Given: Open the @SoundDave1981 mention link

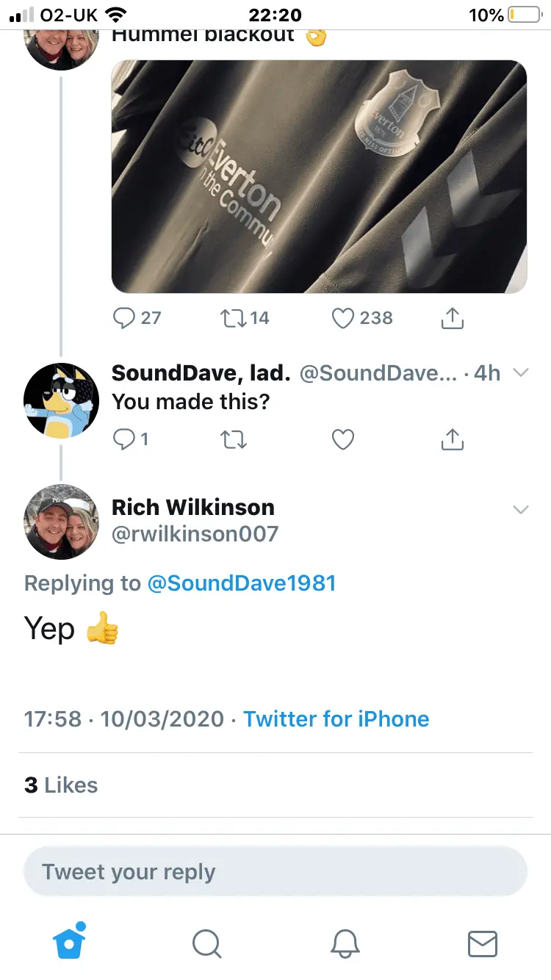Looking at the screenshot, I should pos(242,583).
